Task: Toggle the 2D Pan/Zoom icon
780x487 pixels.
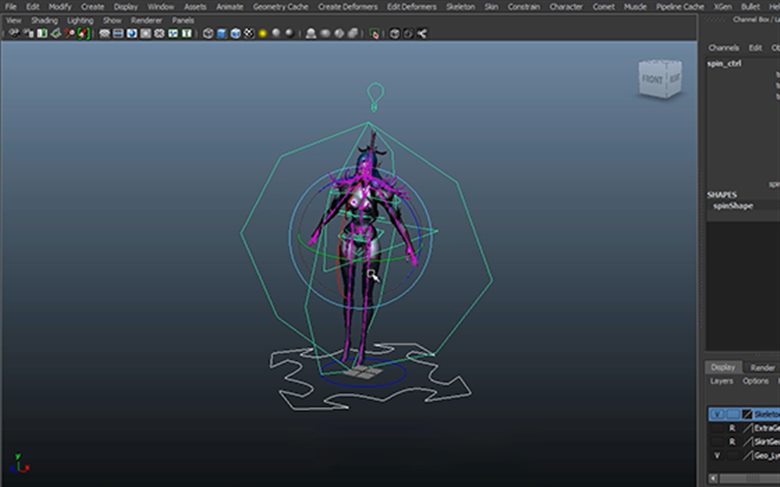Action: [70, 33]
